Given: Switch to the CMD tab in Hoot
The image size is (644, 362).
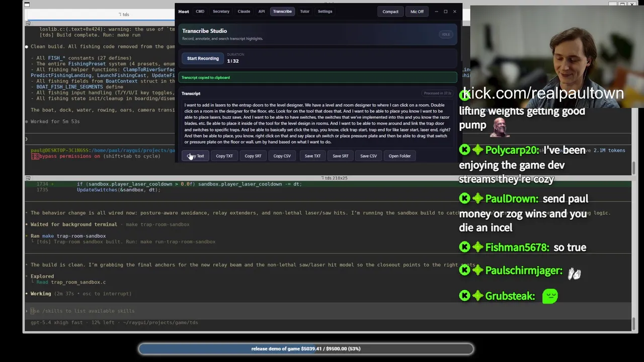Looking at the screenshot, I should 200,12.
